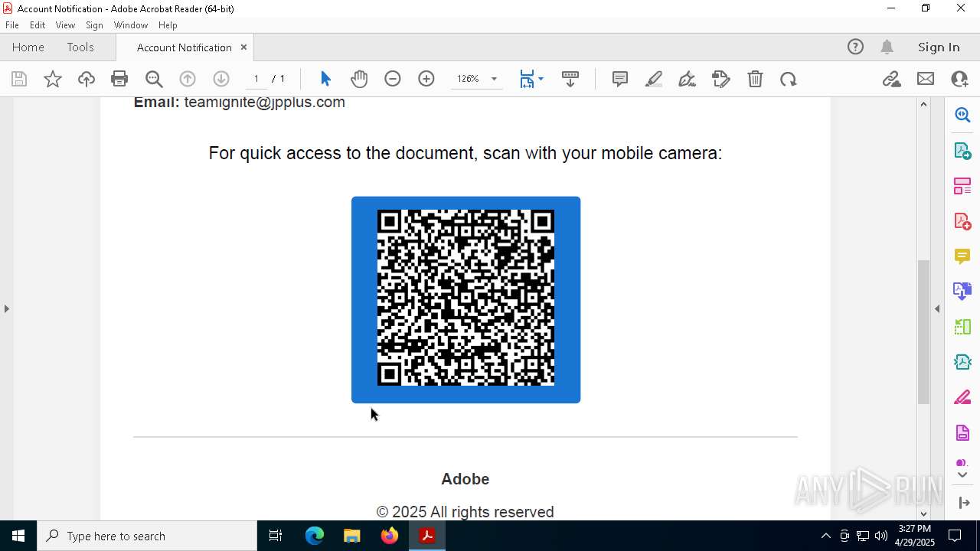This screenshot has height=551, width=980.
Task: Click the scrolling mode icon
Action: (570, 79)
